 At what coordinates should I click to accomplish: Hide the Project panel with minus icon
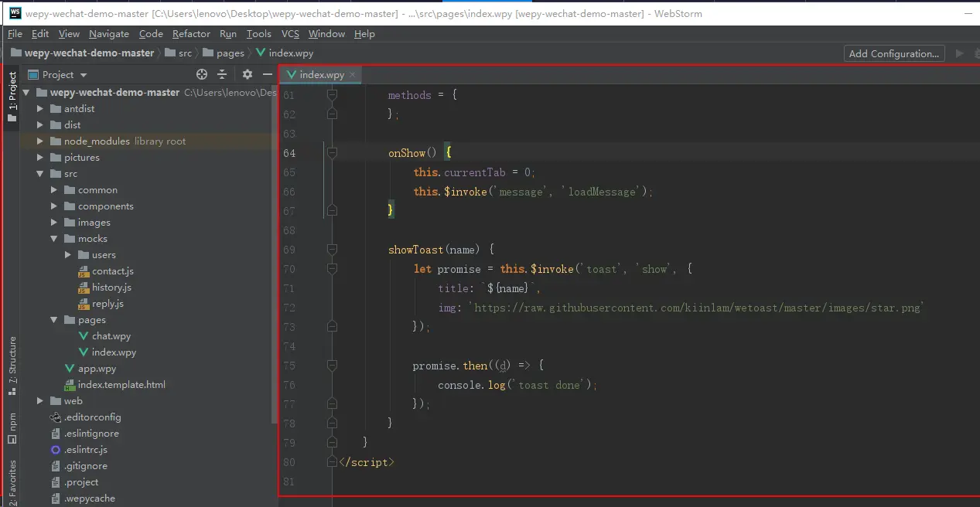tap(268, 74)
